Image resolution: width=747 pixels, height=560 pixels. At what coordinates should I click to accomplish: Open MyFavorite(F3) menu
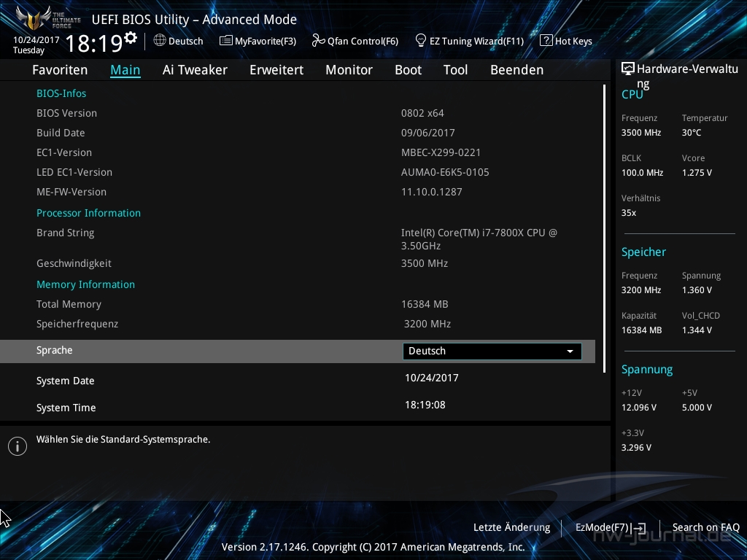(x=258, y=41)
